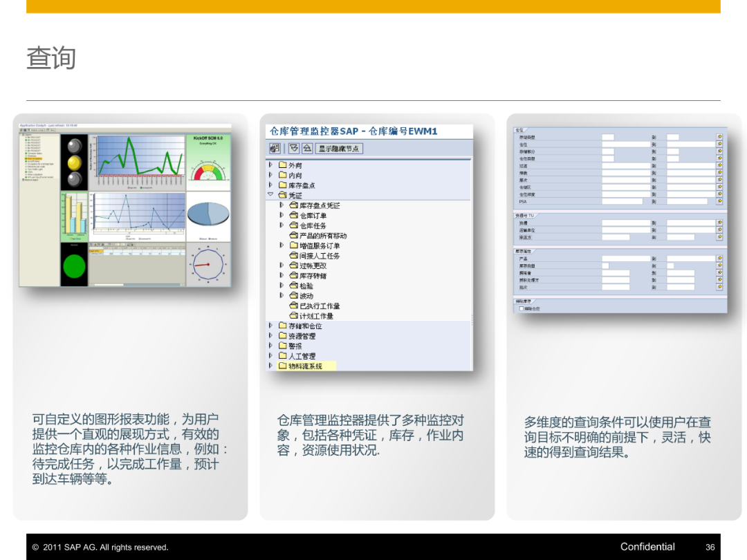Click multiple-selection arrow for the 产品 row
747x560 pixels.
coord(719,258)
